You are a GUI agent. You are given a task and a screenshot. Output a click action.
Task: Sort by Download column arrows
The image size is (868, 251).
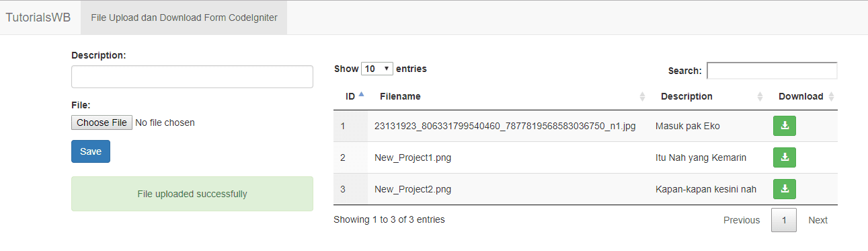point(831,97)
